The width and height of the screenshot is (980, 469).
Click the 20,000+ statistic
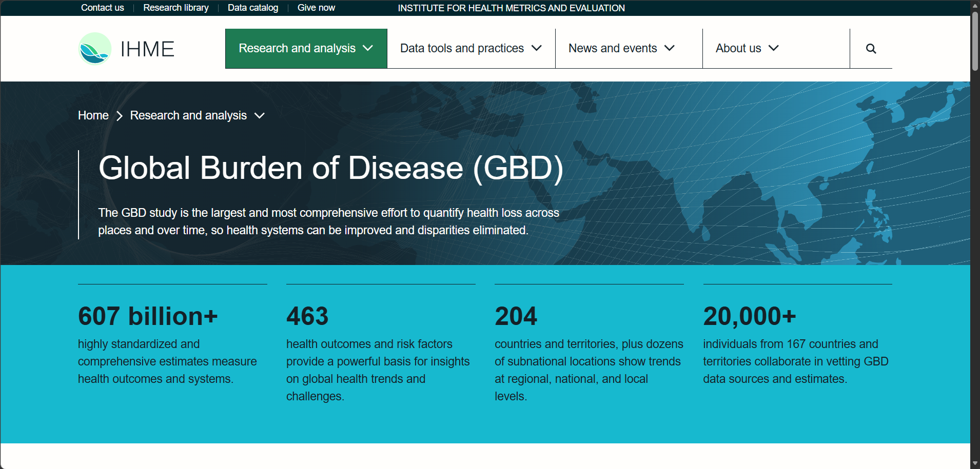coord(750,316)
